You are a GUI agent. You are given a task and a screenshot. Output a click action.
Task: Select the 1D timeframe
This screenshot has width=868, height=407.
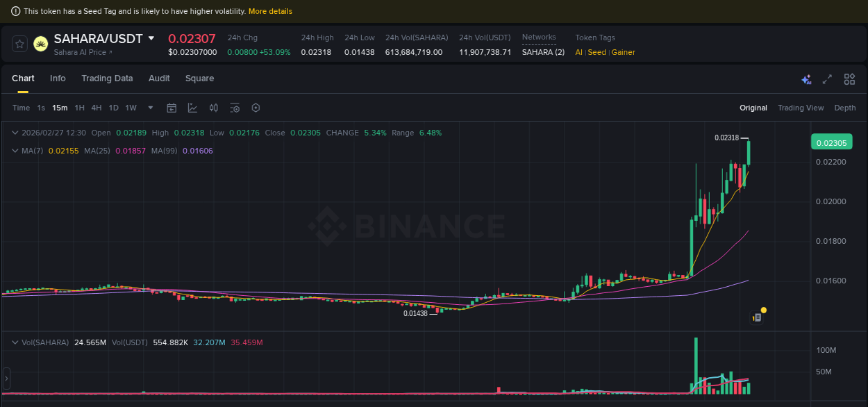[113, 108]
